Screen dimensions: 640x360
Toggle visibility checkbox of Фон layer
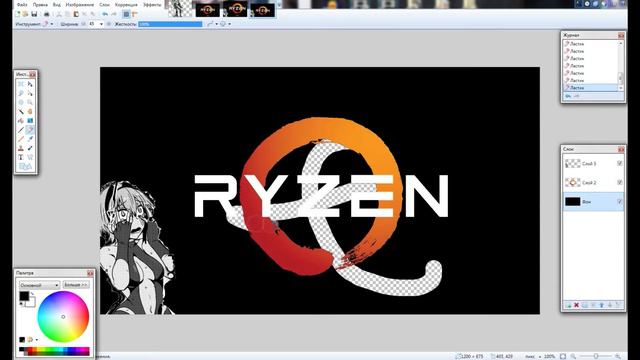click(620, 201)
